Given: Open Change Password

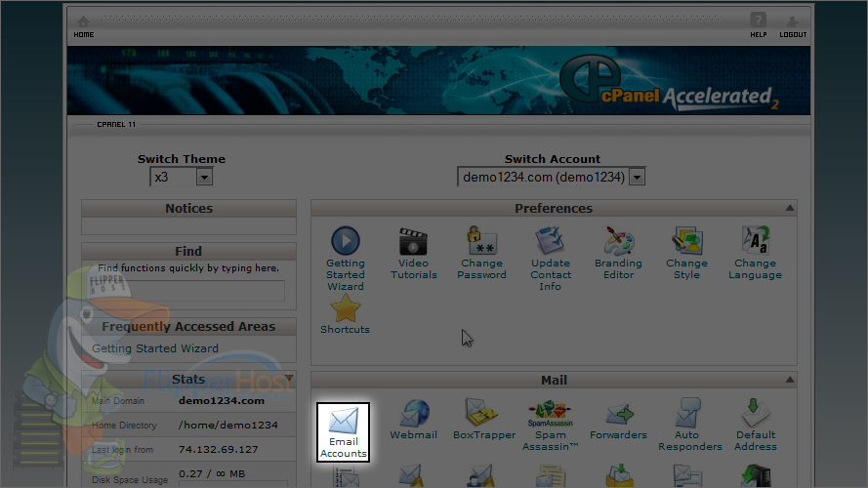Looking at the screenshot, I should 481,254.
